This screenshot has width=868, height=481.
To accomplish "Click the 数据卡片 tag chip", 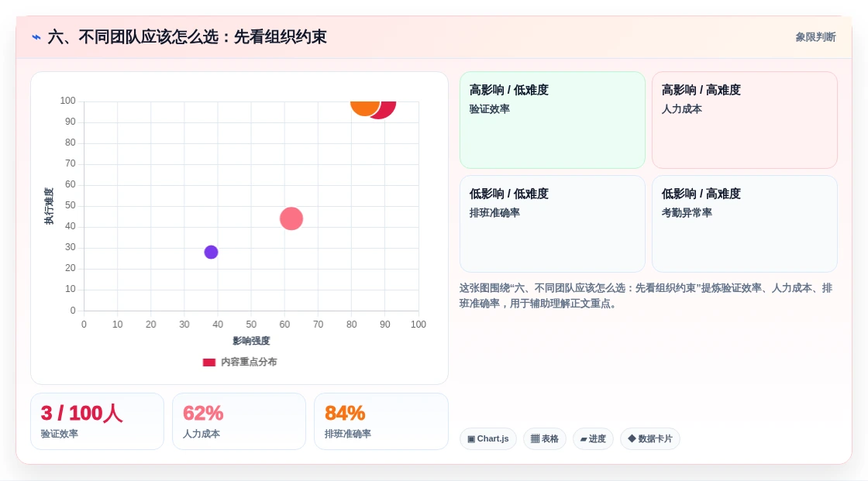I will (650, 439).
